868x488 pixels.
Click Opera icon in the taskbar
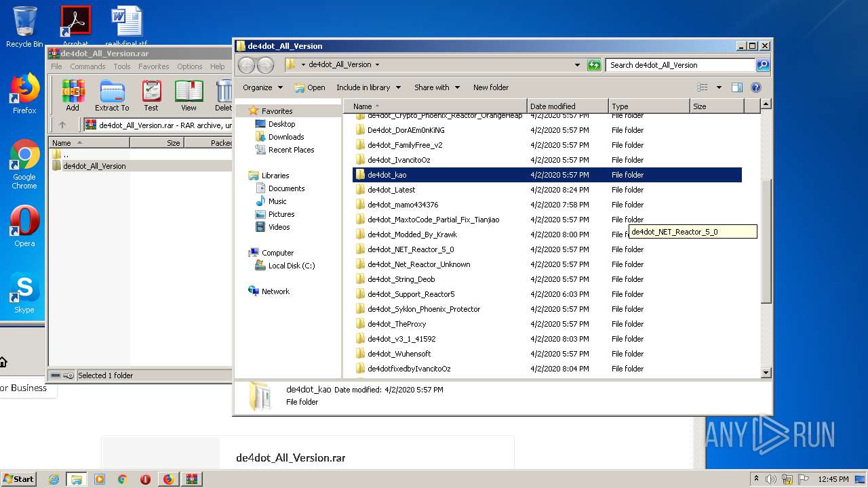pos(145,479)
